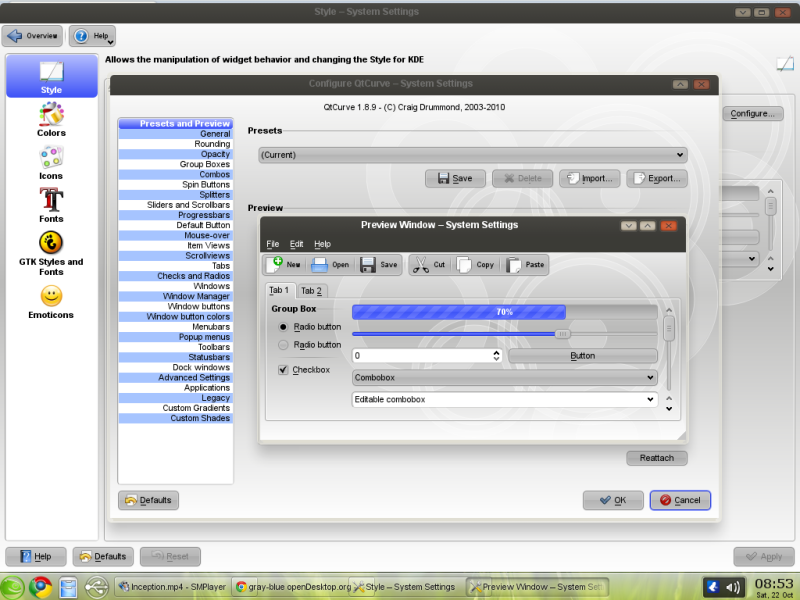The image size is (800, 600).
Task: Open the Help menu in preview window
Action: click(x=322, y=244)
